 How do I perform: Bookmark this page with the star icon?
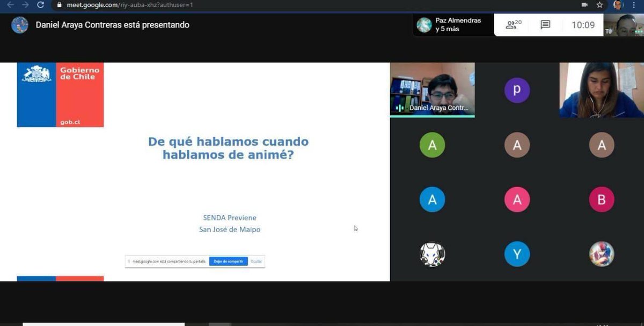pos(599,5)
